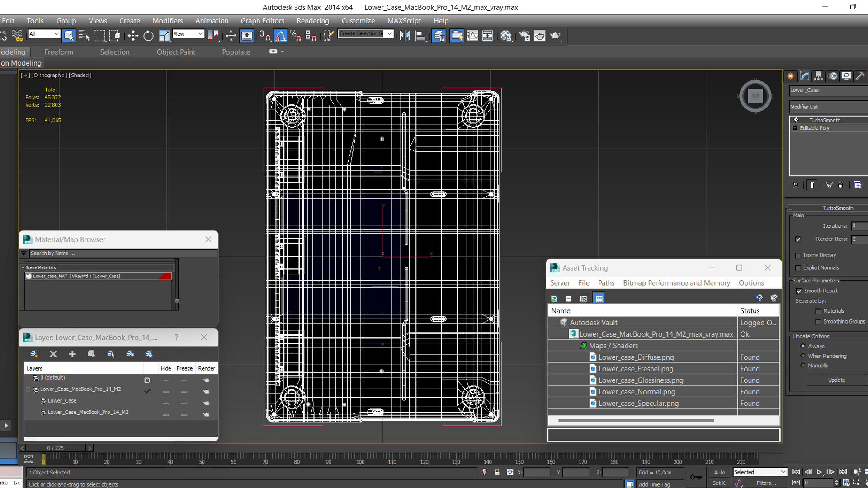Open the Curve Editor from toolbar

[x=472, y=36]
